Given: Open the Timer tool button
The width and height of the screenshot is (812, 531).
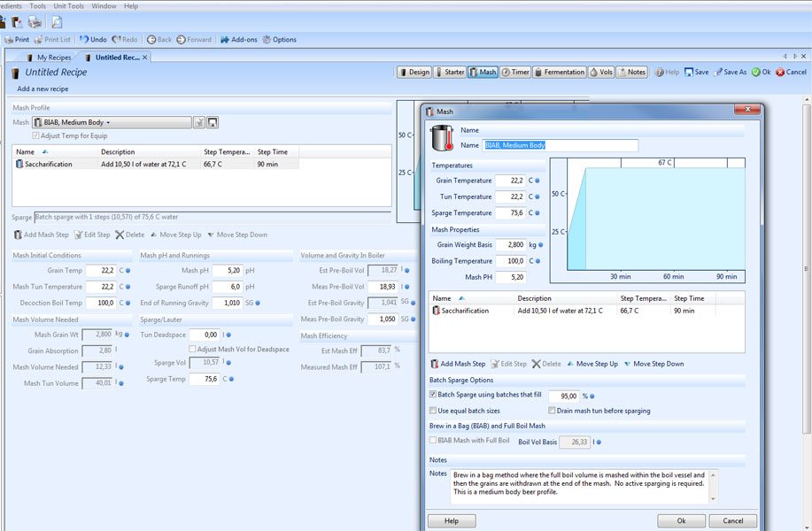Looking at the screenshot, I should pyautogui.click(x=515, y=73).
